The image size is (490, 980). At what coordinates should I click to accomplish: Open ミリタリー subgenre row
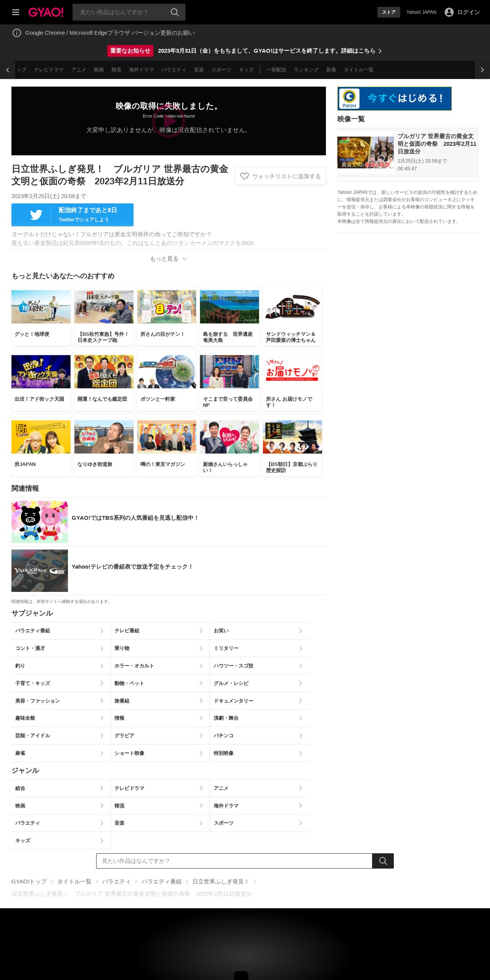coord(260,648)
